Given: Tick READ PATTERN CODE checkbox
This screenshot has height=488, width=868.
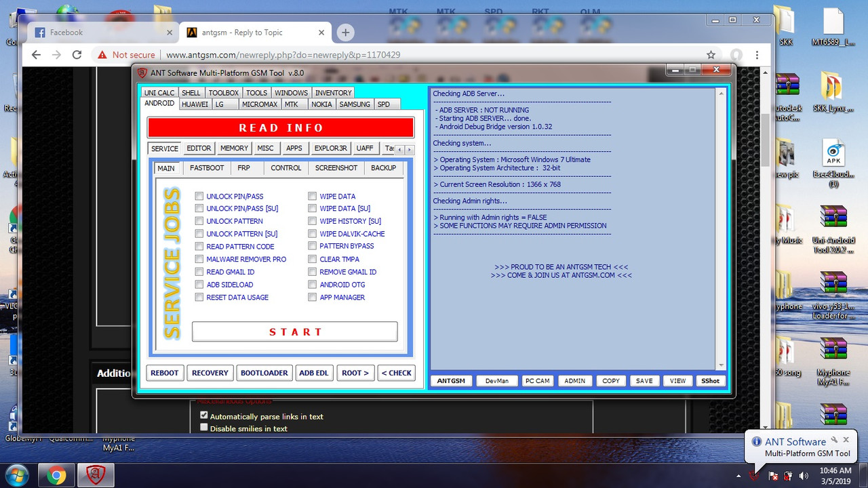Looking at the screenshot, I should point(199,247).
